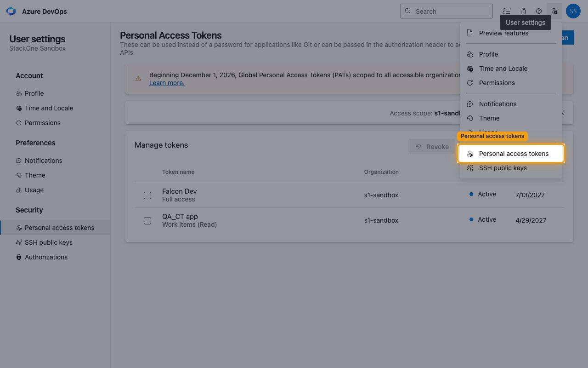Click the magnifier icon in Search box

coord(408,11)
